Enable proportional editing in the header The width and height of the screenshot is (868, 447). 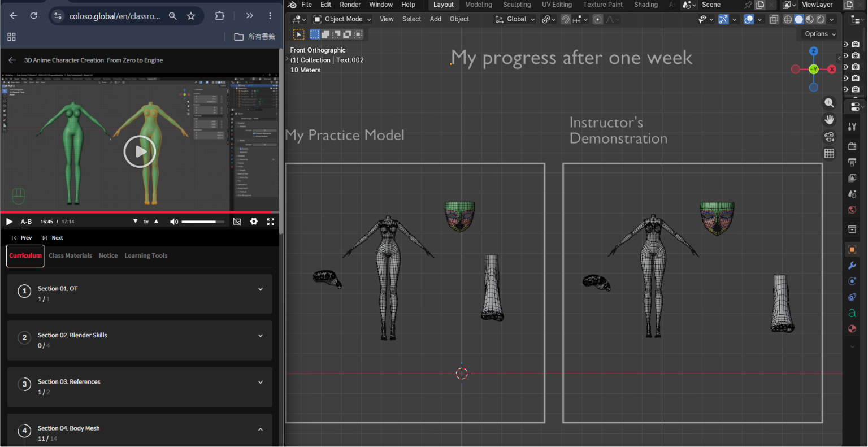point(597,19)
